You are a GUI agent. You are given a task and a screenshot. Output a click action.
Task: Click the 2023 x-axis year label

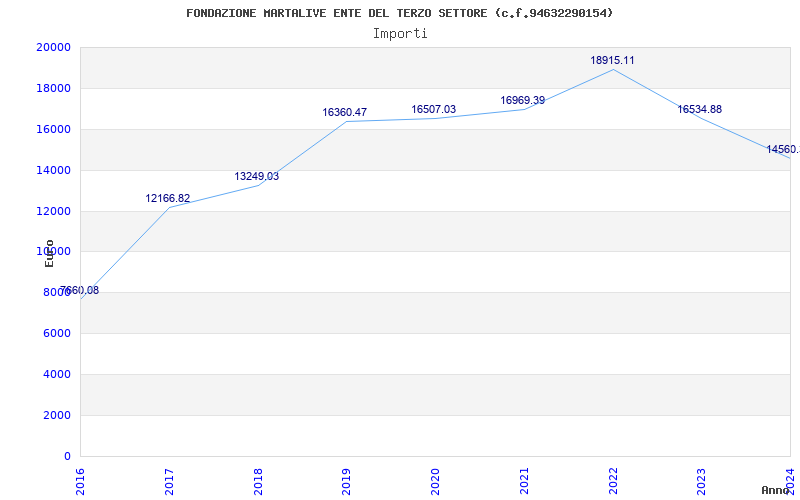tap(701, 480)
